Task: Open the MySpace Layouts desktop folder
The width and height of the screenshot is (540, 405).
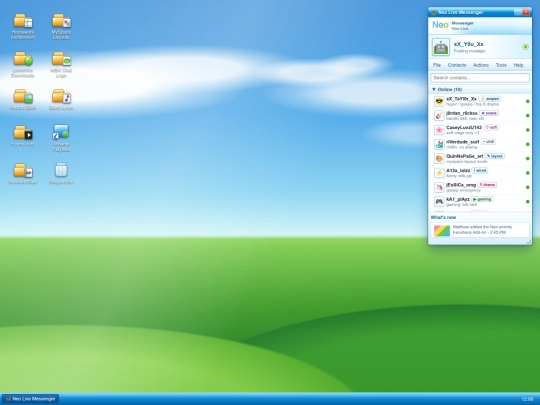Action: pyautogui.click(x=61, y=26)
